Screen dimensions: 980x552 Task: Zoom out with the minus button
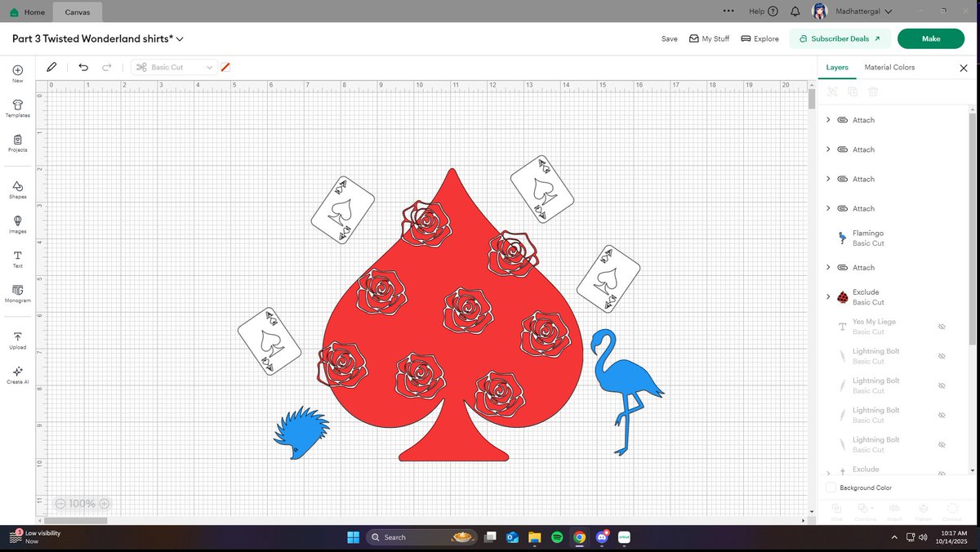click(x=61, y=504)
